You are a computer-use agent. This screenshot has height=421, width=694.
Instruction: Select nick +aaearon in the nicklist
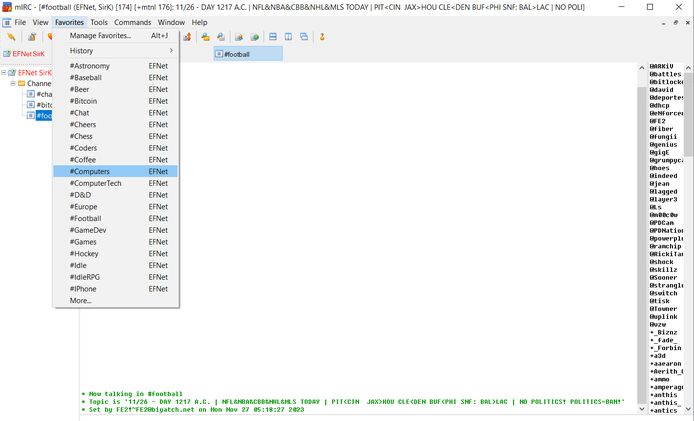pyautogui.click(x=666, y=364)
